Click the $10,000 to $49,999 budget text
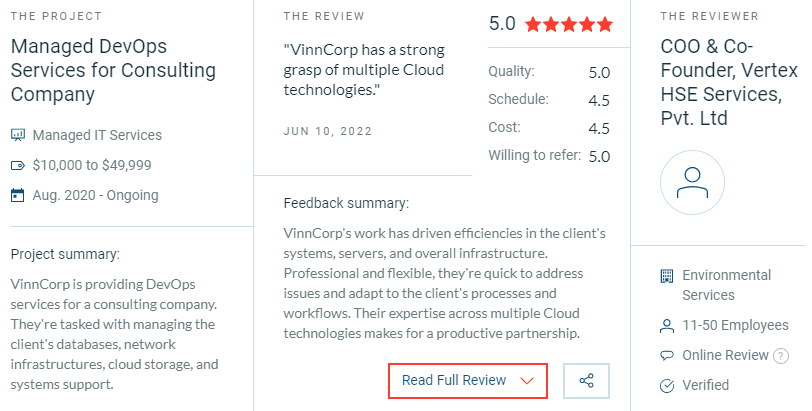Screen dimensions: 812x411 click(92, 166)
